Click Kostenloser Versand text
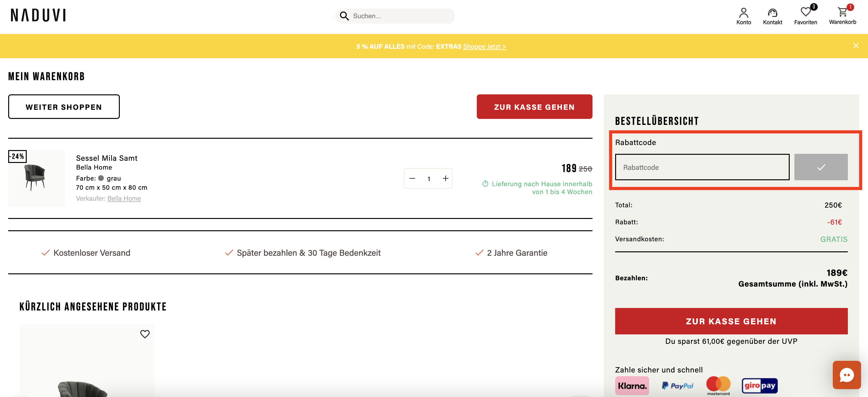Screen dimensions: 868x397 pyautogui.click(x=92, y=253)
